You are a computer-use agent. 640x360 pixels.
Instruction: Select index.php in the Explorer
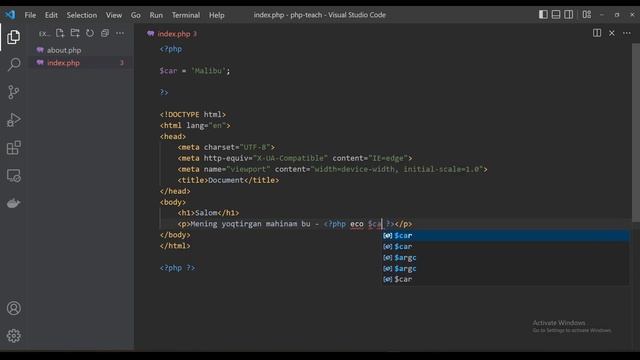(64, 63)
